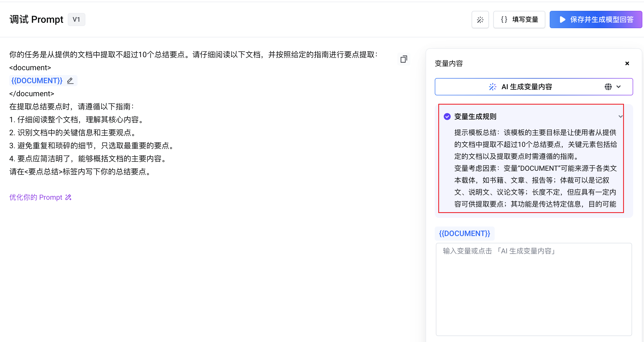
Task: Click the pencil edit icon beside {{DOCUMENT}}
Action: (x=70, y=80)
